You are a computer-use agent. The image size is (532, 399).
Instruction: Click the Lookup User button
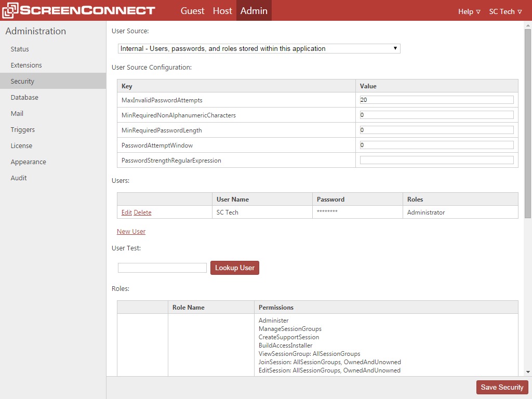pos(234,268)
